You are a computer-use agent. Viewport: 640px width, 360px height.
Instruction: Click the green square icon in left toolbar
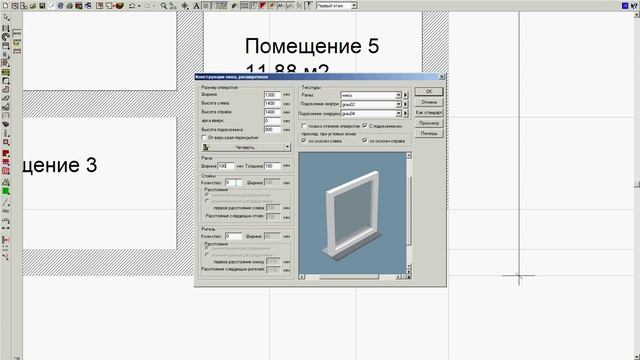click(x=6, y=191)
